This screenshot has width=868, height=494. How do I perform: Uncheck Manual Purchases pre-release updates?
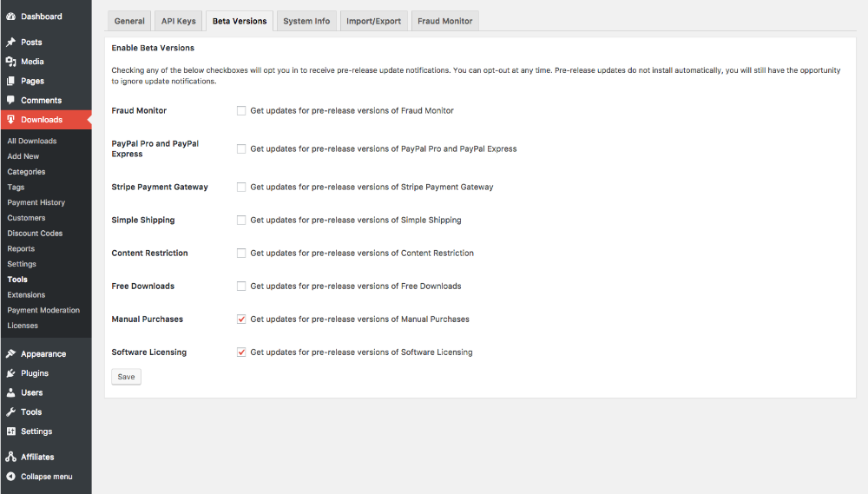241,319
